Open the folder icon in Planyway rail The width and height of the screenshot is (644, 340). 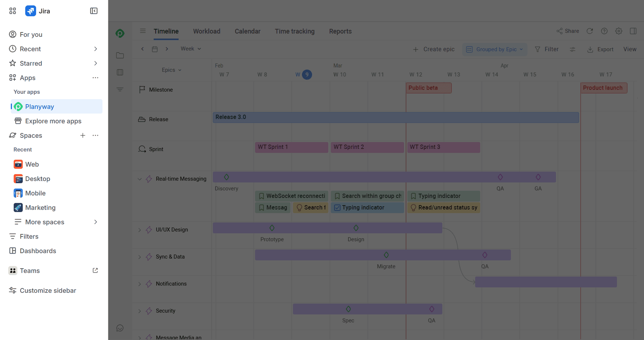120,56
